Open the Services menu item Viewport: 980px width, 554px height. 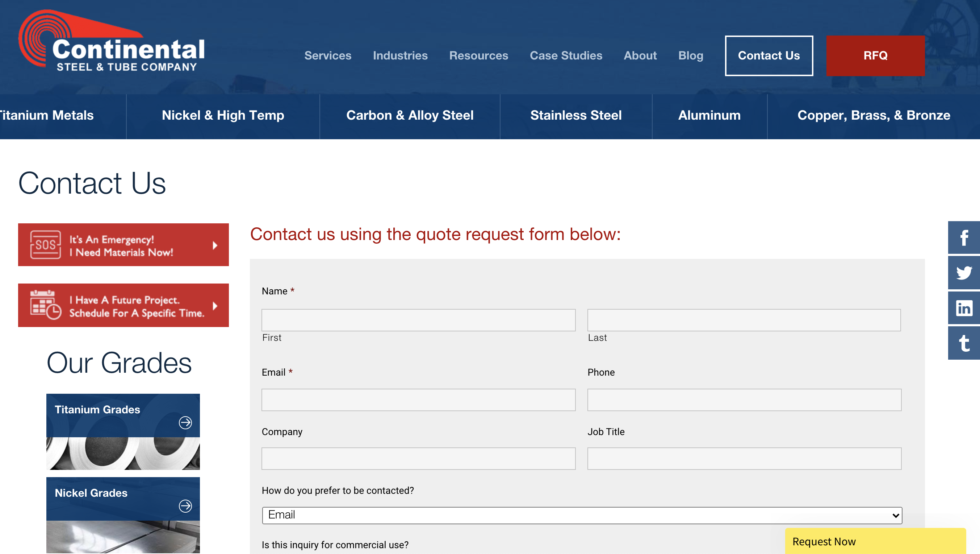[x=327, y=55]
